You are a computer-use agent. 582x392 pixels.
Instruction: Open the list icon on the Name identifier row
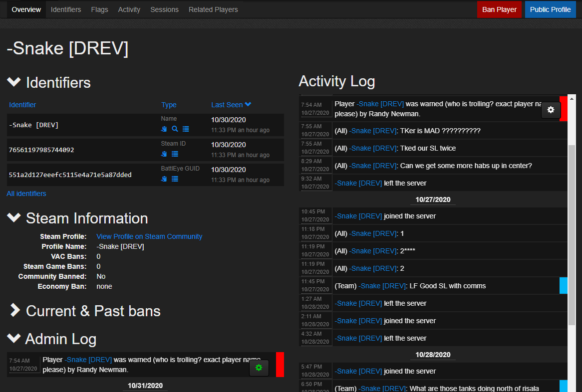[x=186, y=129]
